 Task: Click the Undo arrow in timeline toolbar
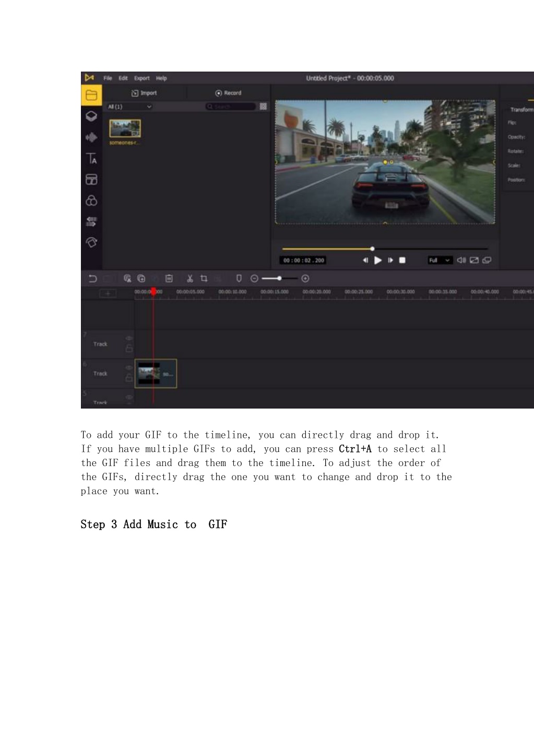point(93,278)
